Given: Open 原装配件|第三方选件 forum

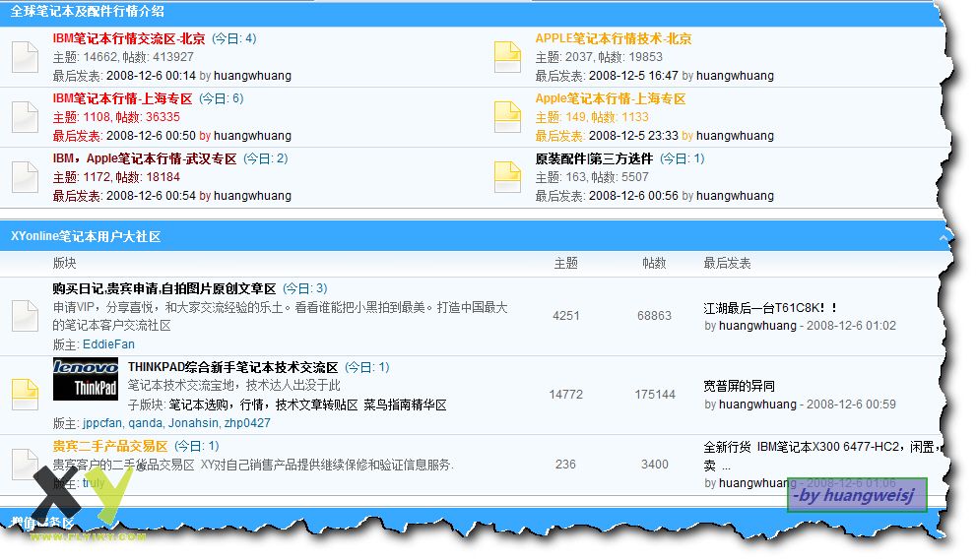Looking at the screenshot, I should tap(594, 158).
